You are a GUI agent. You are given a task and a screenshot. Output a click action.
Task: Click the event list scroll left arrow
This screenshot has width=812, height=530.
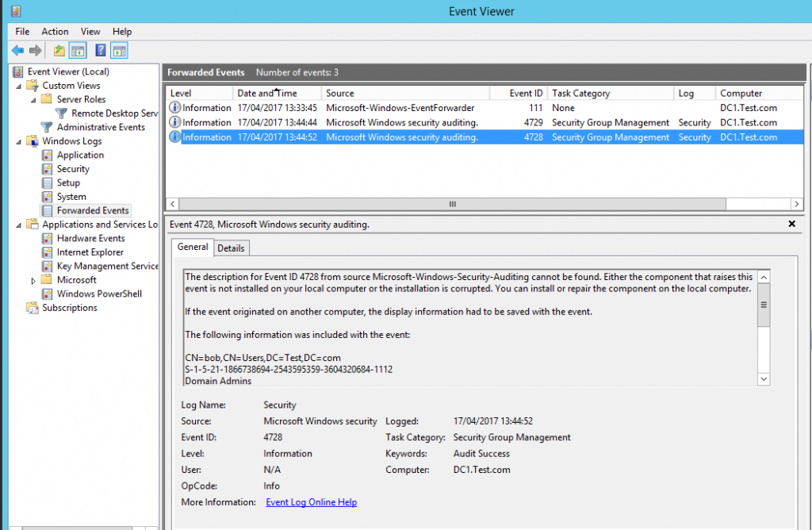172,204
